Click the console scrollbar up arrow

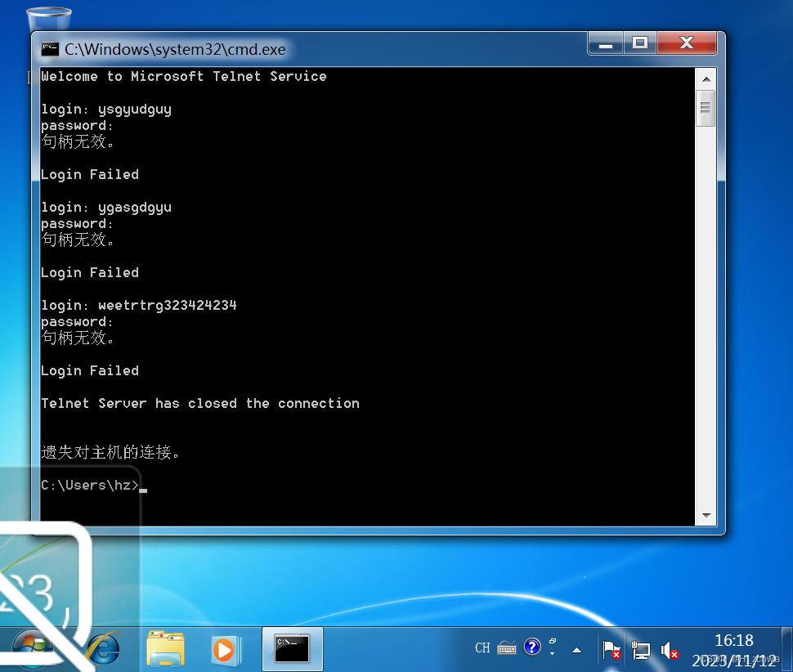(706, 78)
